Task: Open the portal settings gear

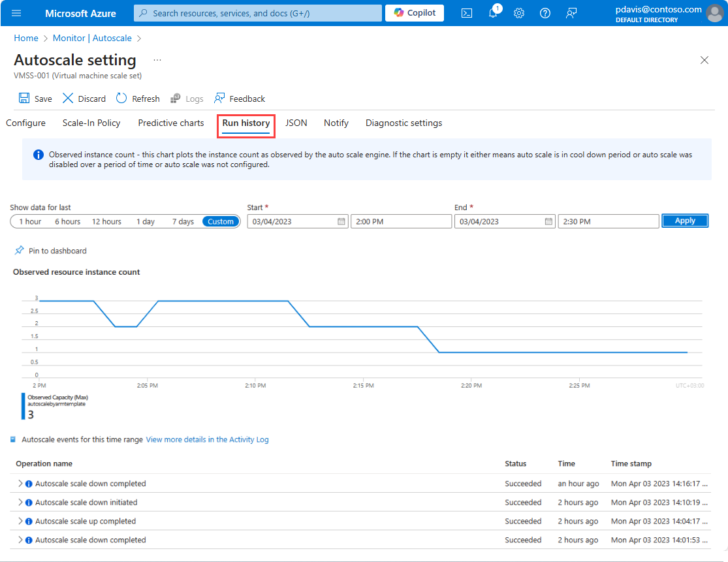Action: coord(519,13)
